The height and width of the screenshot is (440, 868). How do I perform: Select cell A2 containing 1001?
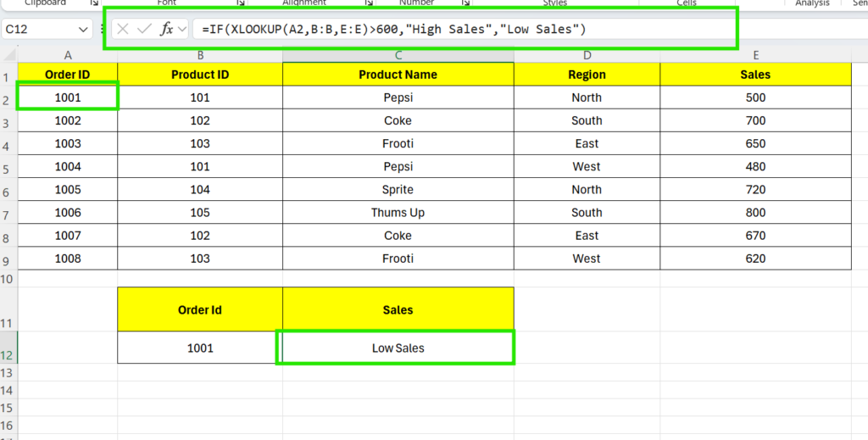(68, 97)
